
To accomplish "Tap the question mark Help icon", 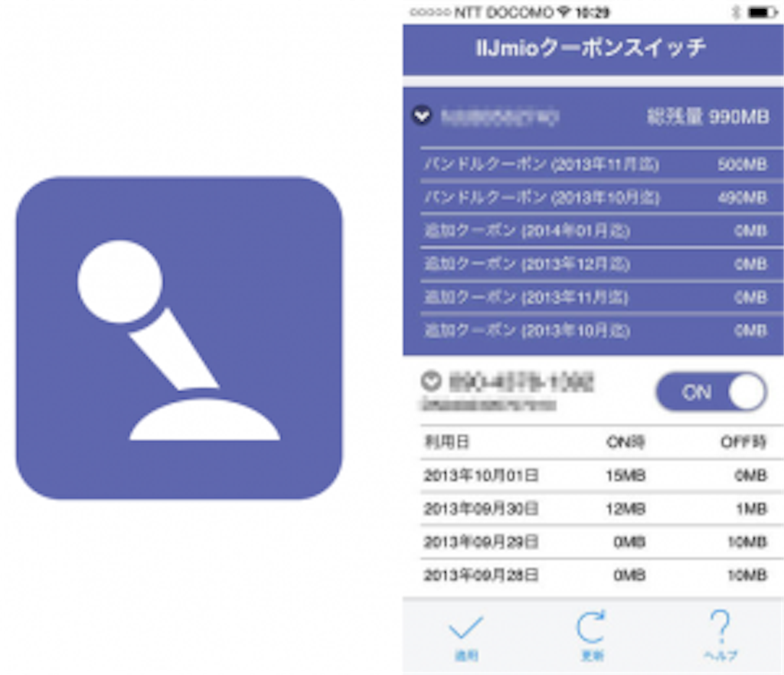I will point(720,625).
